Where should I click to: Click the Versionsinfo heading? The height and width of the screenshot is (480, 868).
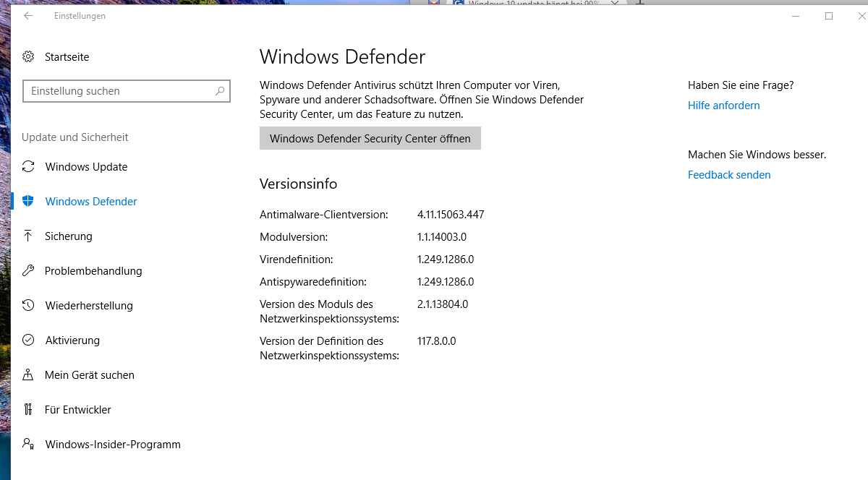point(299,184)
